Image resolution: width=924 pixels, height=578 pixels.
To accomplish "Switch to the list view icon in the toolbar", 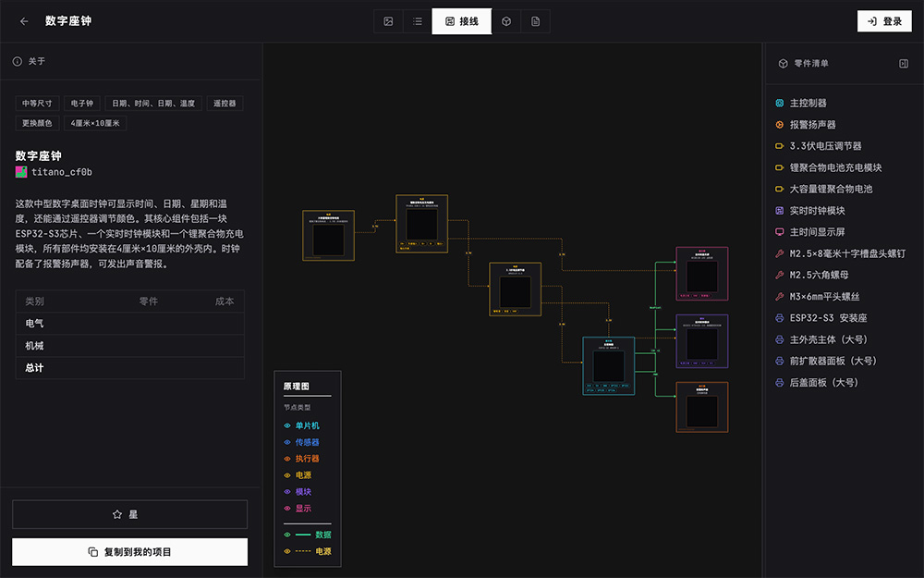I will [x=416, y=20].
